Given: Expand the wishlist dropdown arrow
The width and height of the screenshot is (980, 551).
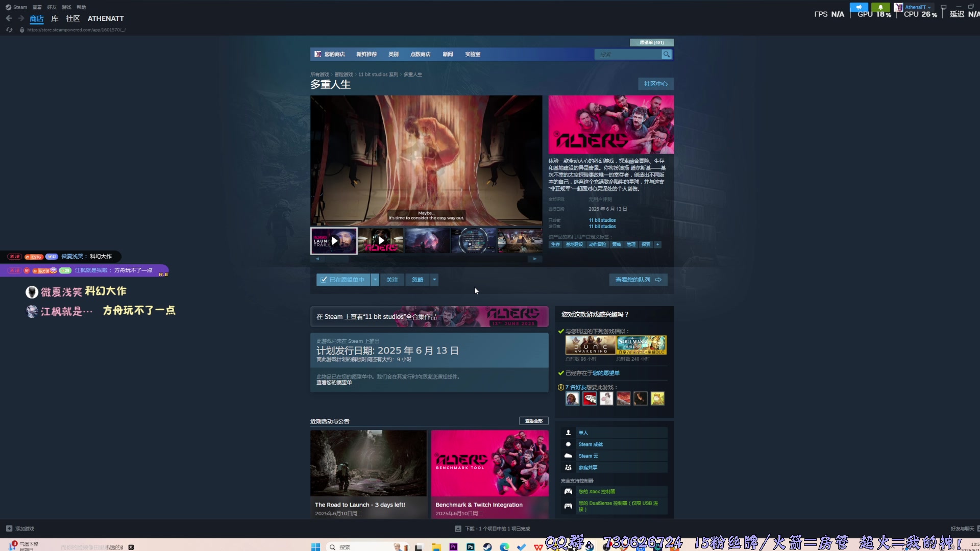Looking at the screenshot, I should click(375, 280).
